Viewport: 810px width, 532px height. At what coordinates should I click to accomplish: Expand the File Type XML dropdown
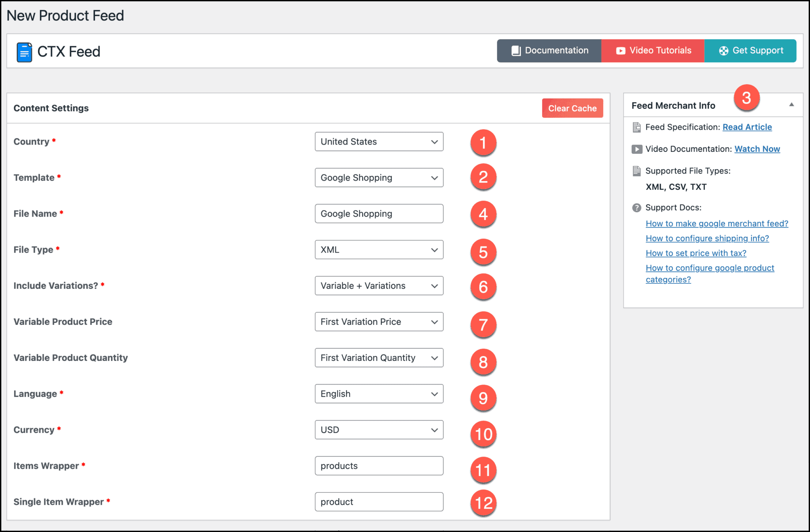pyautogui.click(x=379, y=249)
